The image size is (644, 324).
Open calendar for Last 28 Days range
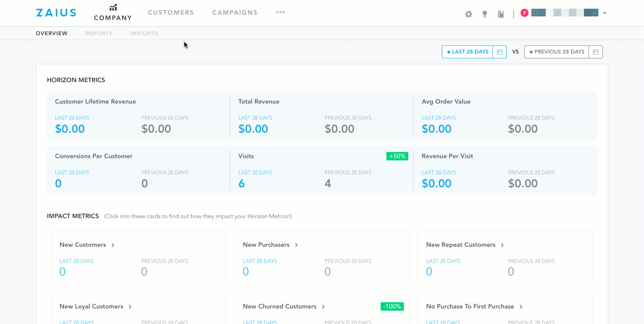tap(500, 52)
